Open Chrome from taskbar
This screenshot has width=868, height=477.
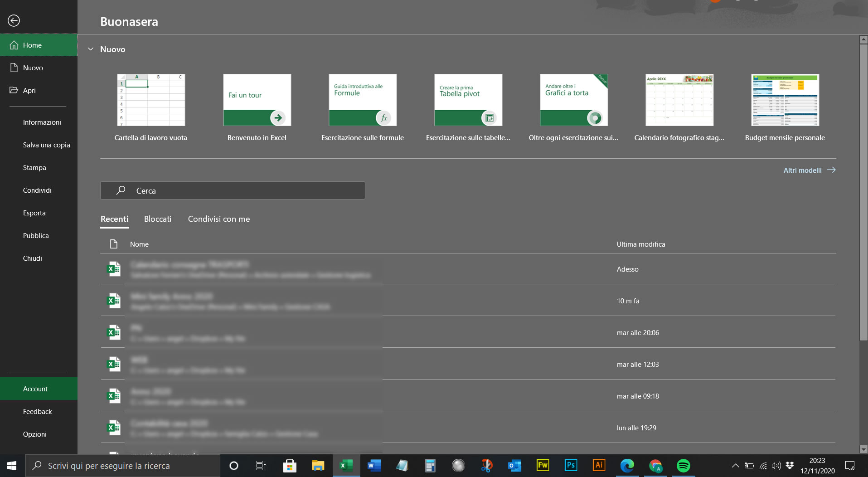point(655,466)
